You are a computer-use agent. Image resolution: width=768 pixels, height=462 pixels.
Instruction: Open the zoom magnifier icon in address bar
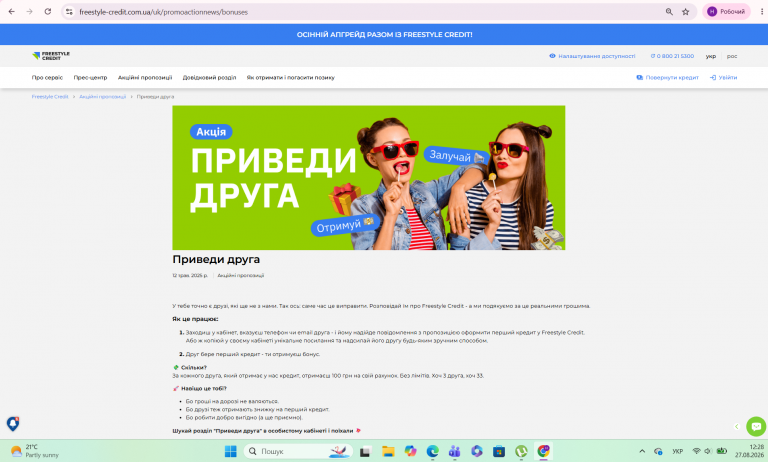(669, 12)
